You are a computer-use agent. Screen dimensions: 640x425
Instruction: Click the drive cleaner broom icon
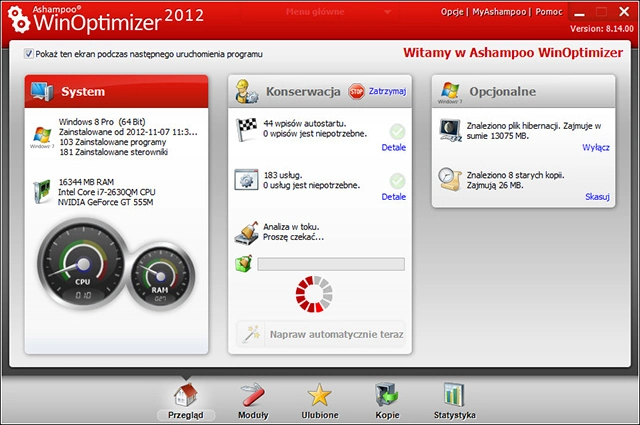247,233
